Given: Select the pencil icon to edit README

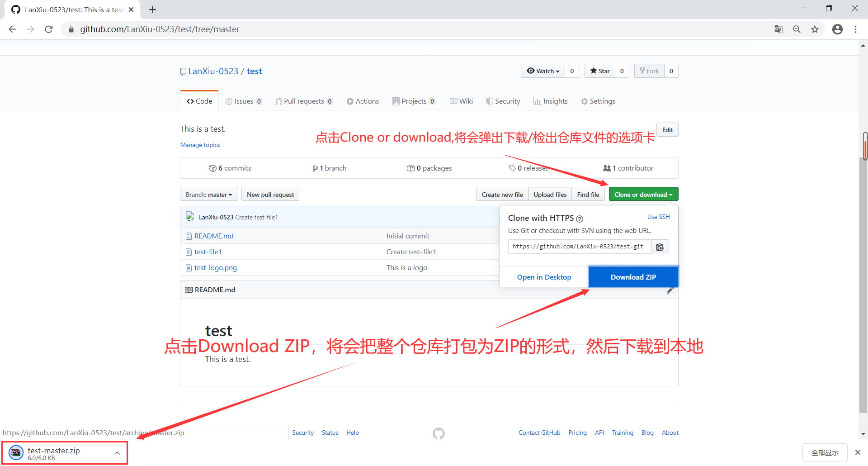Looking at the screenshot, I should click(670, 290).
